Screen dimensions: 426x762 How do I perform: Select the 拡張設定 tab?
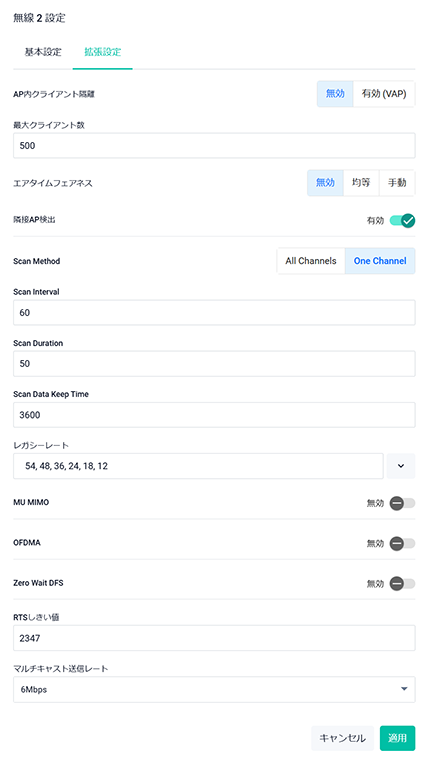click(x=102, y=52)
